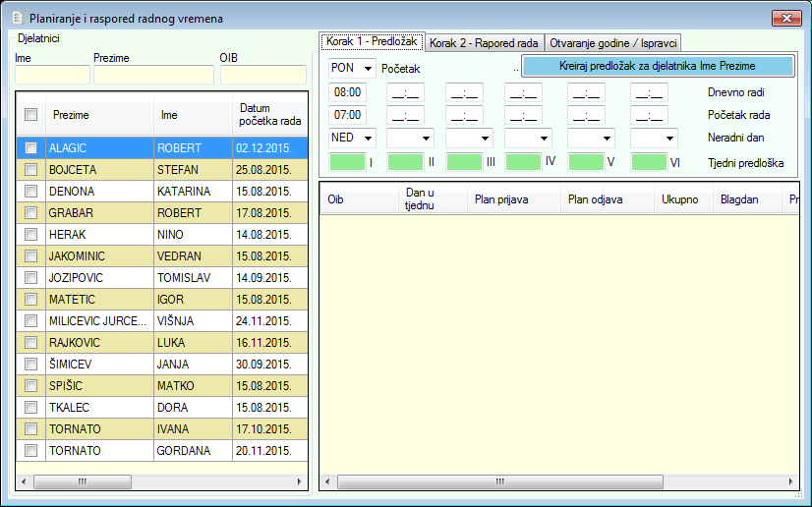Click green week II swatch
This screenshot has height=507, width=812.
(x=405, y=162)
